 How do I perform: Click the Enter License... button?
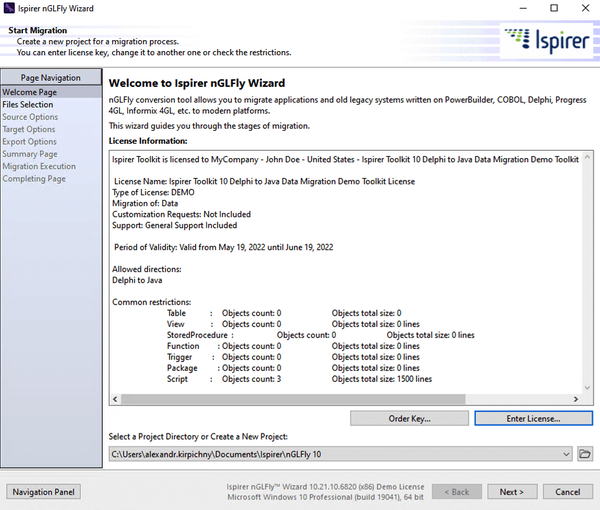pyautogui.click(x=533, y=419)
